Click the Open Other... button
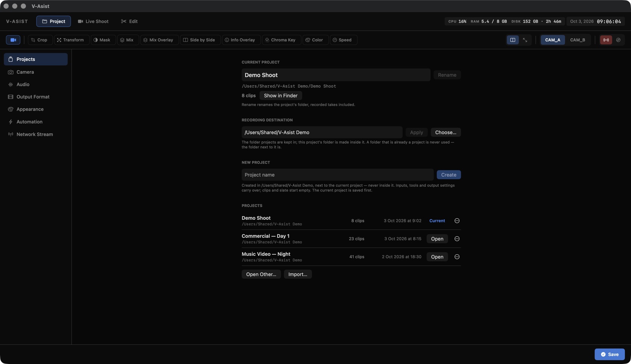This screenshot has width=631, height=364. point(261,275)
